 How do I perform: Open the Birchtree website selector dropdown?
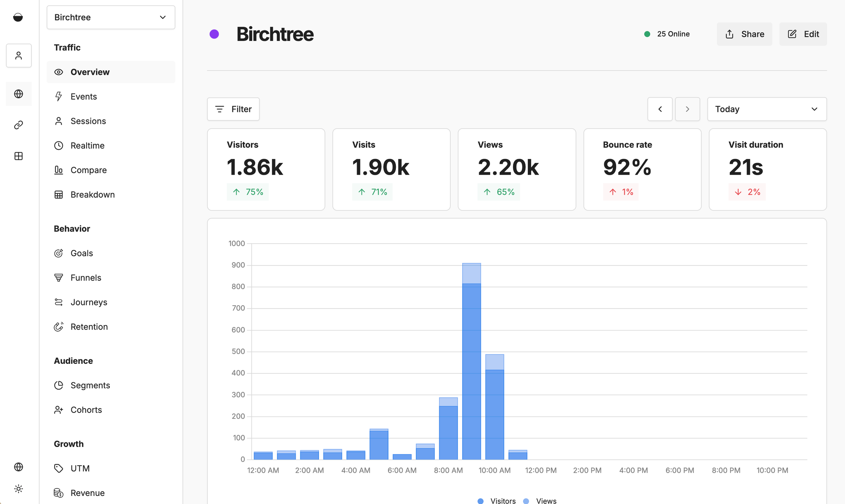111,17
